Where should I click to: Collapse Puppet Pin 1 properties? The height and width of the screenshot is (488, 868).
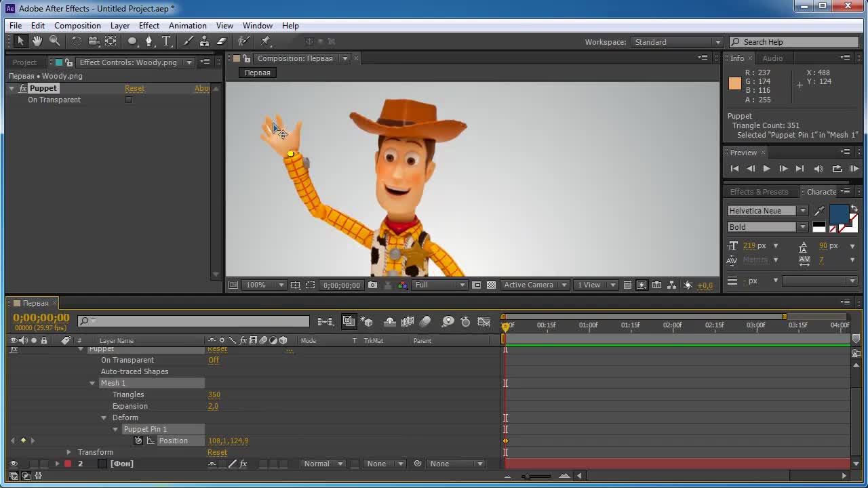[115, 430]
